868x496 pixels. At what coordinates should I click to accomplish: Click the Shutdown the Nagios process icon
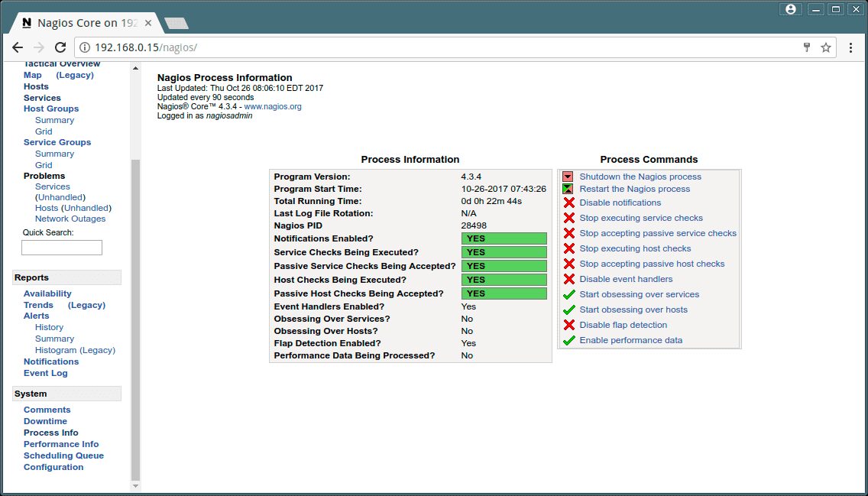pyautogui.click(x=566, y=176)
